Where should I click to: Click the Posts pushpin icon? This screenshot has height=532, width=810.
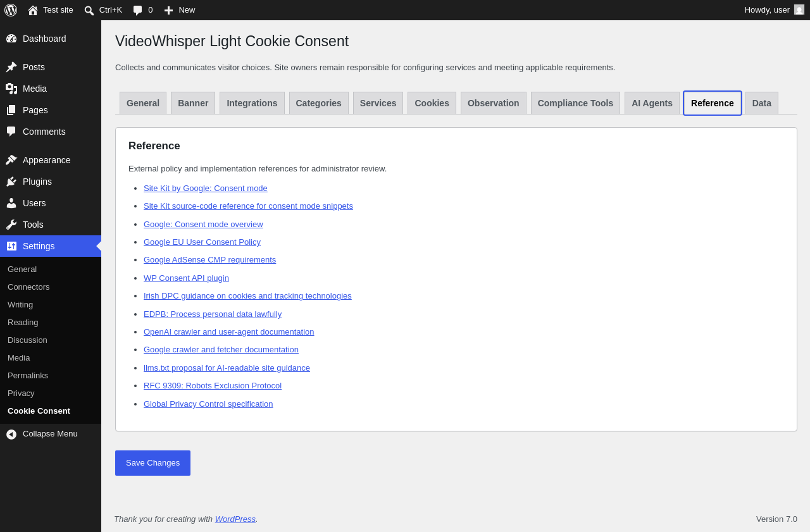pyautogui.click(x=11, y=67)
